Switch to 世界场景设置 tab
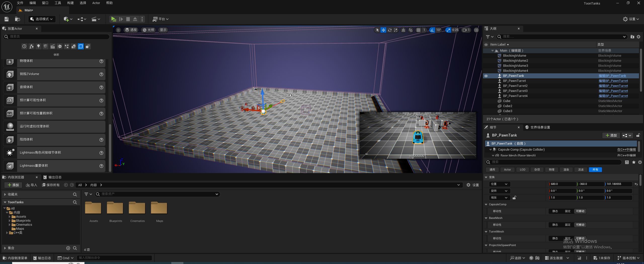The width and height of the screenshot is (644, 264). click(540, 127)
